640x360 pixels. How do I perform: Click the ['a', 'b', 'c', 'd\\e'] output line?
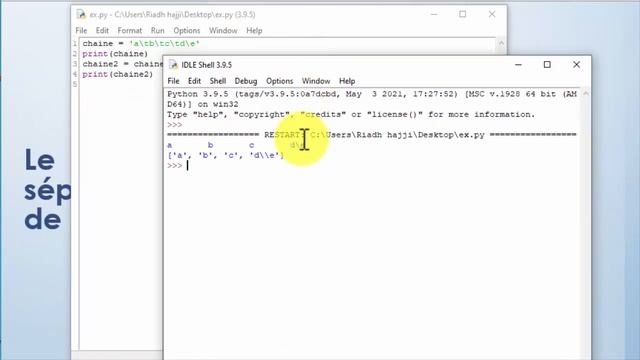point(226,155)
